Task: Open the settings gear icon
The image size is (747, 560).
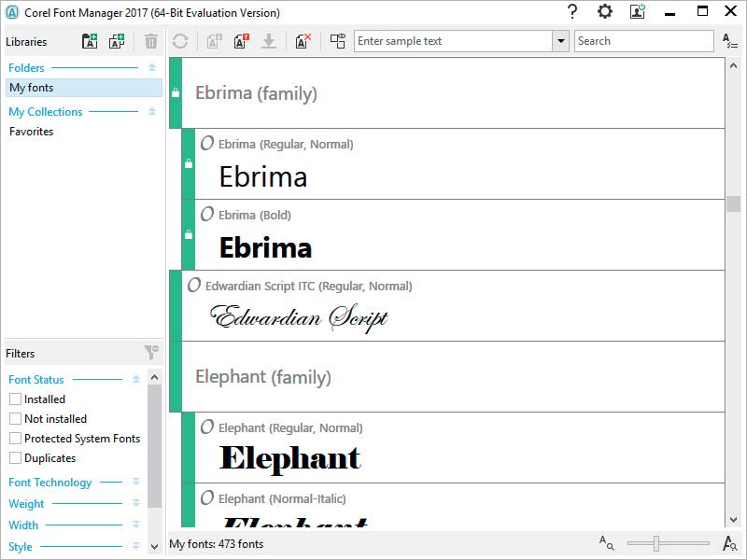Action: (x=605, y=11)
